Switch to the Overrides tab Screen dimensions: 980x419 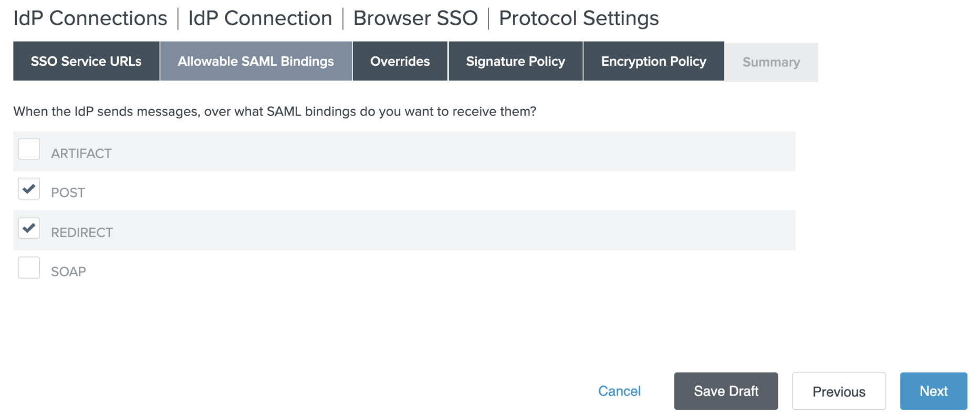(x=400, y=62)
